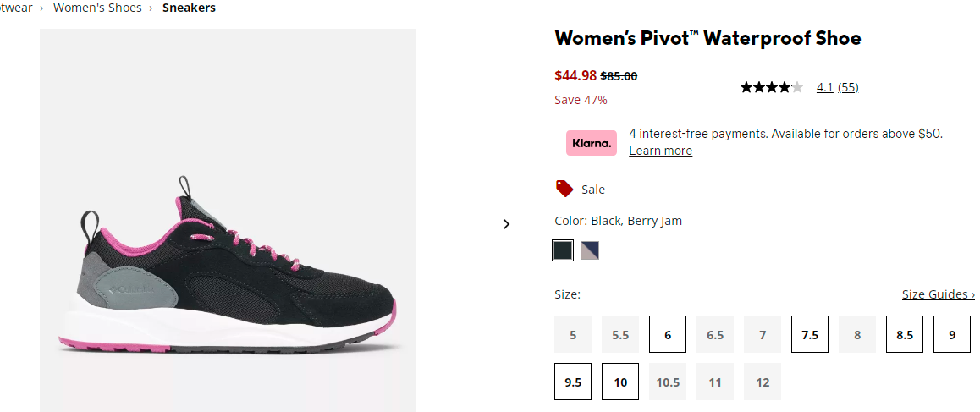View the 55 reviews link
The image size is (980, 412).
pyautogui.click(x=848, y=87)
